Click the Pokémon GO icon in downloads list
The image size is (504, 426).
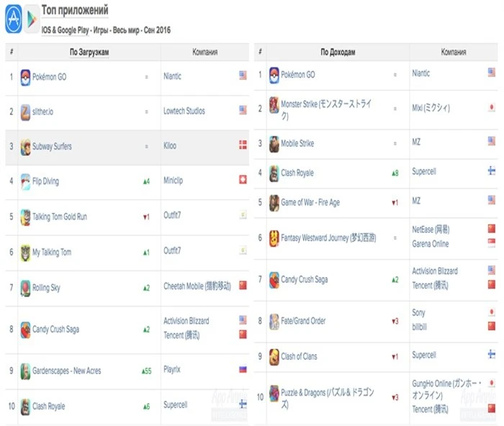tap(25, 76)
